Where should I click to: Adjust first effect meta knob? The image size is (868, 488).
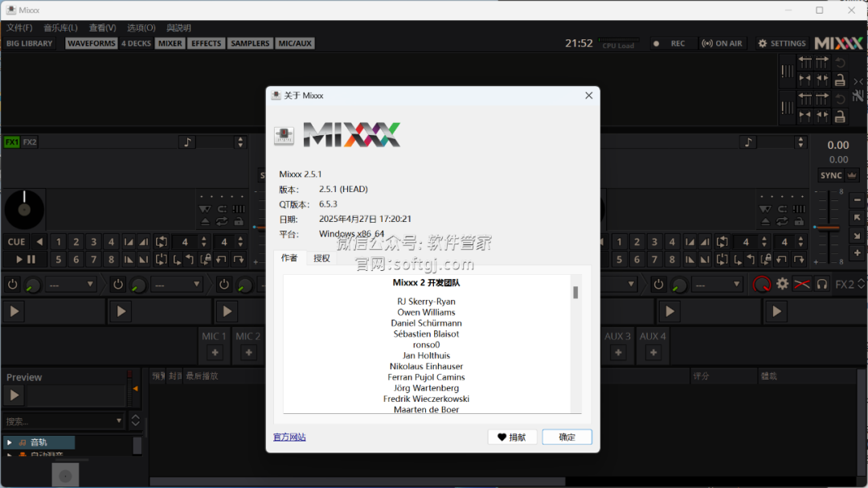(33, 285)
